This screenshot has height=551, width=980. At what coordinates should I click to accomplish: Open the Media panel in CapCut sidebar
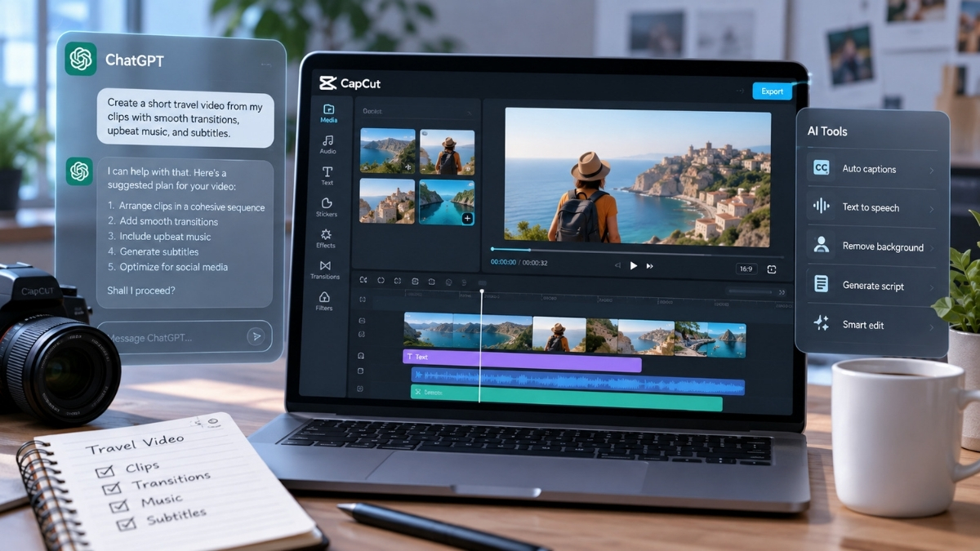point(328,113)
